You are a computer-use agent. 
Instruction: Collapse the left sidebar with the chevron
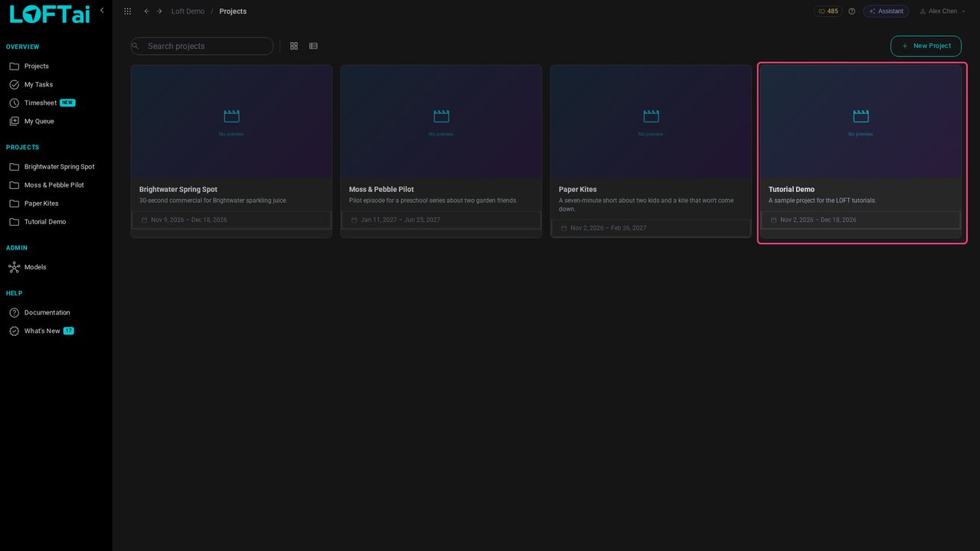click(102, 11)
